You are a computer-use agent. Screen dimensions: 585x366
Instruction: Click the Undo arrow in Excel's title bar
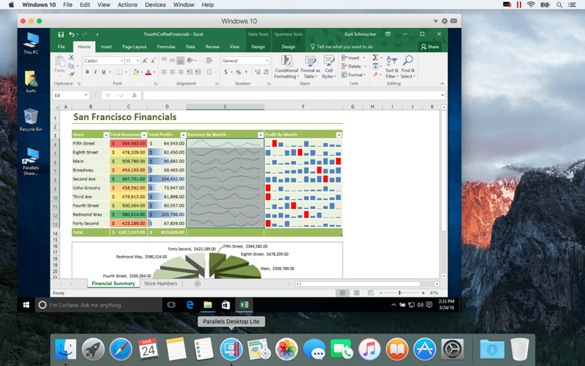(x=71, y=34)
